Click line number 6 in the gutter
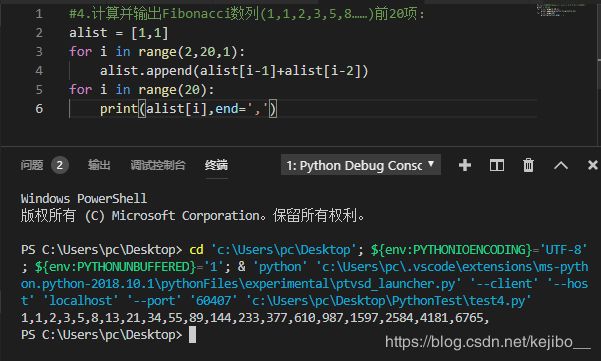 [x=39, y=108]
